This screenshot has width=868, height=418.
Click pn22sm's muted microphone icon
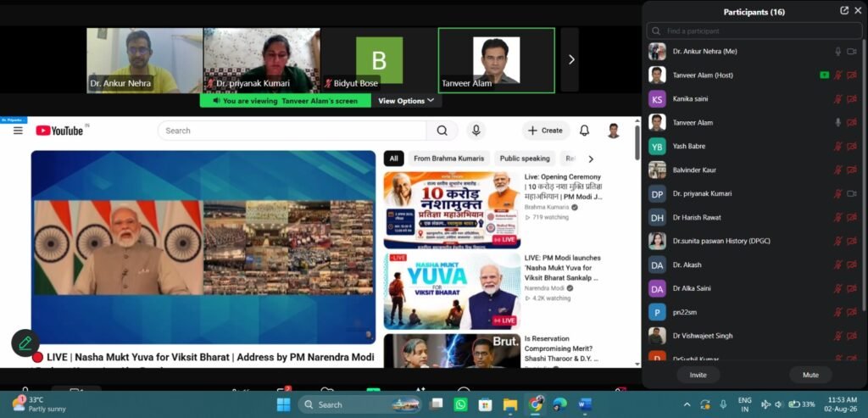click(838, 312)
